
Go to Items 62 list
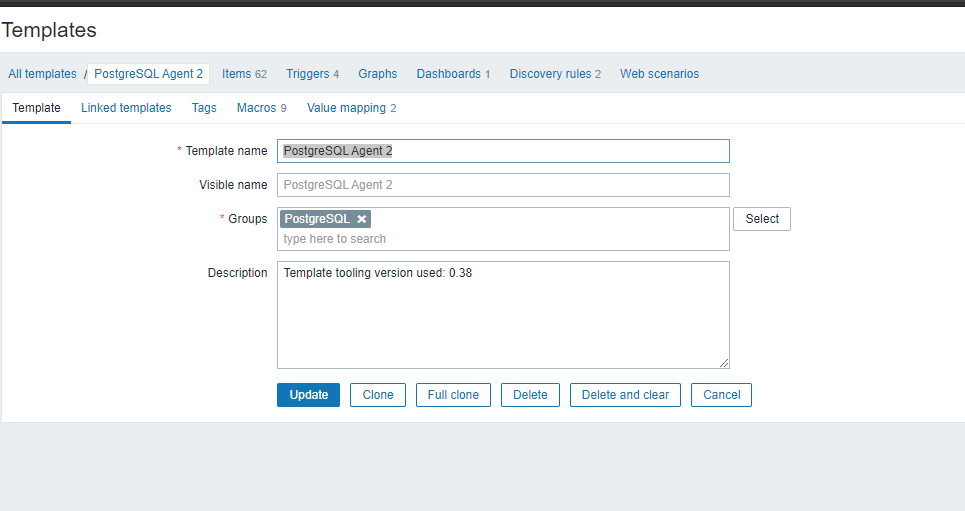(244, 74)
